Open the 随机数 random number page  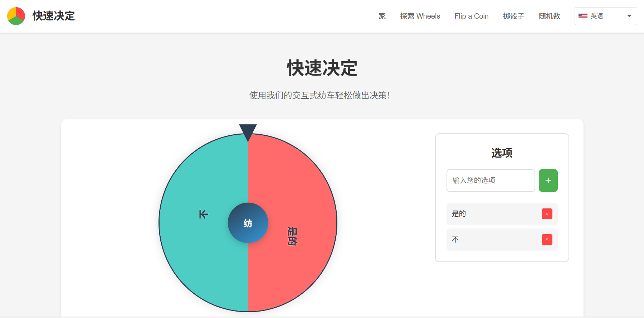click(550, 16)
